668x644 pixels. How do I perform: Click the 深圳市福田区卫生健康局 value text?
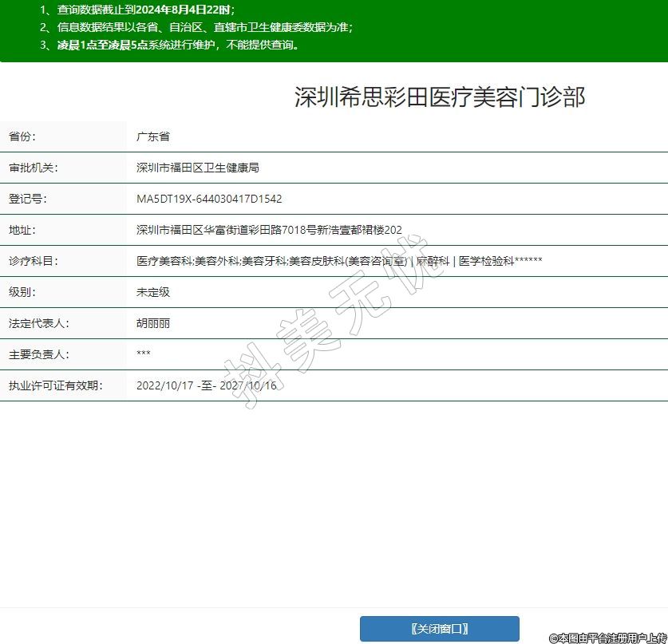tap(198, 168)
